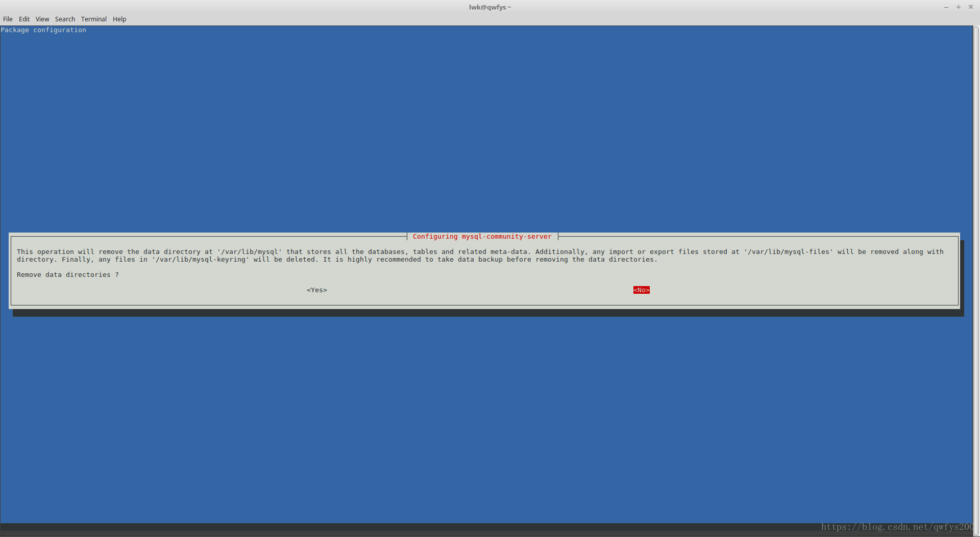
Task: Open the Edit menu
Action: pyautogui.click(x=24, y=19)
